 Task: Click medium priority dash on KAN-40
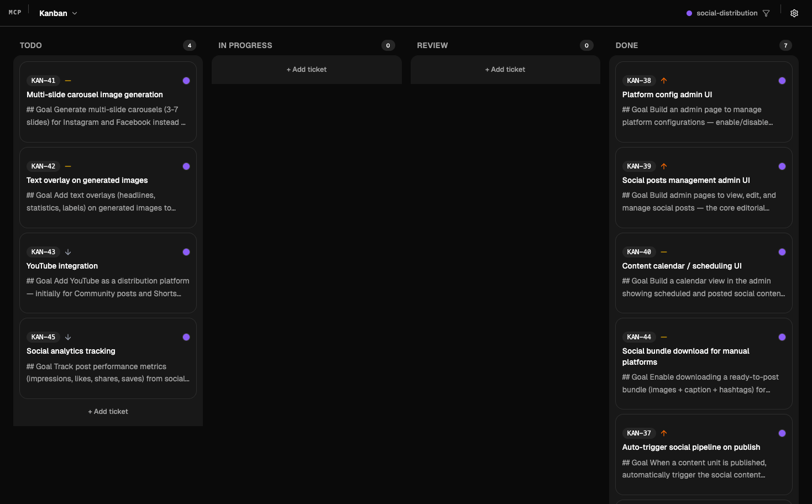point(664,252)
